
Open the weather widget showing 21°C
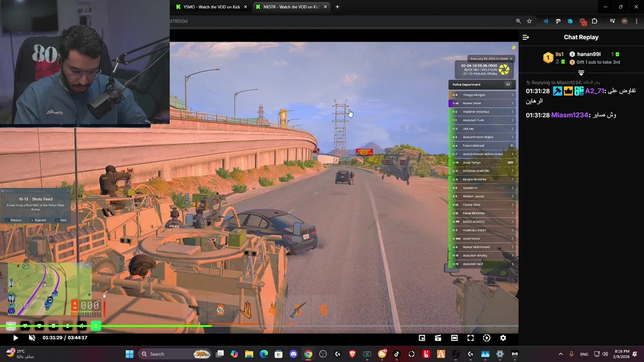pyautogui.click(x=20, y=354)
